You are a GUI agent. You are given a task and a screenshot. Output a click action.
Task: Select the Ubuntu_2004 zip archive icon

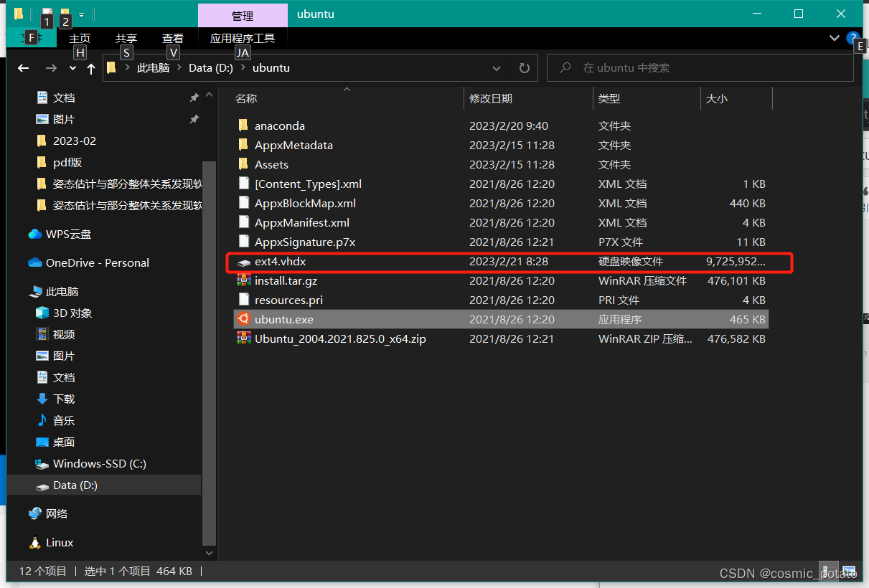pyautogui.click(x=243, y=338)
